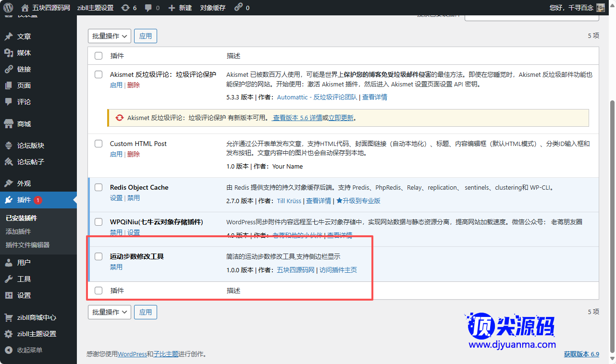616x364 pixels.
Task: Expand the bottom 批量操作 dropdown
Action: (110, 312)
